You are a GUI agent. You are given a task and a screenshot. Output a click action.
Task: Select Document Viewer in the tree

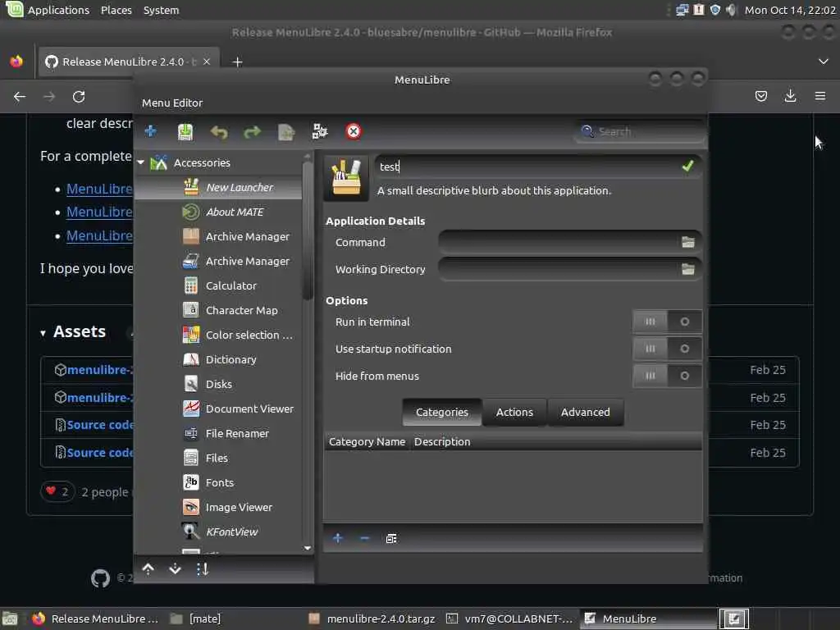point(249,409)
